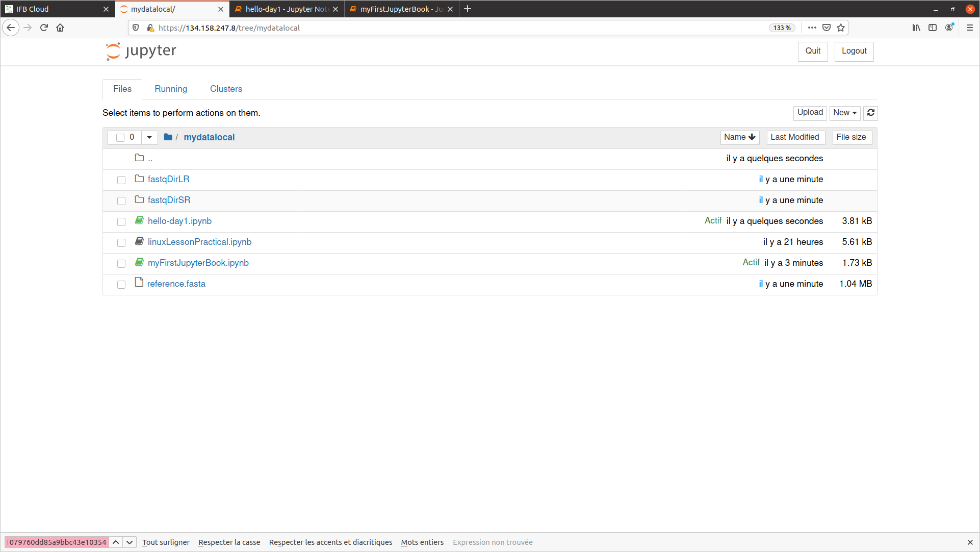The width and height of the screenshot is (980, 552).
Task: Open the reference.fasta file link
Action: (176, 284)
